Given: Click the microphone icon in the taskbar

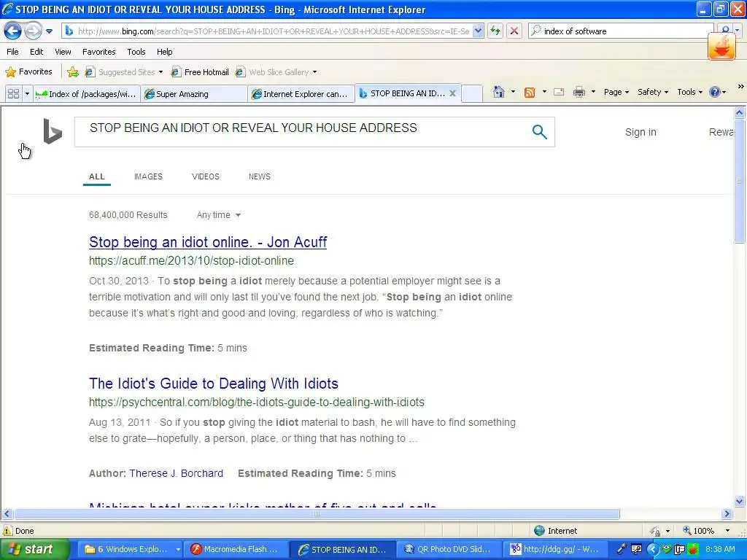Looking at the screenshot, I should 622,550.
